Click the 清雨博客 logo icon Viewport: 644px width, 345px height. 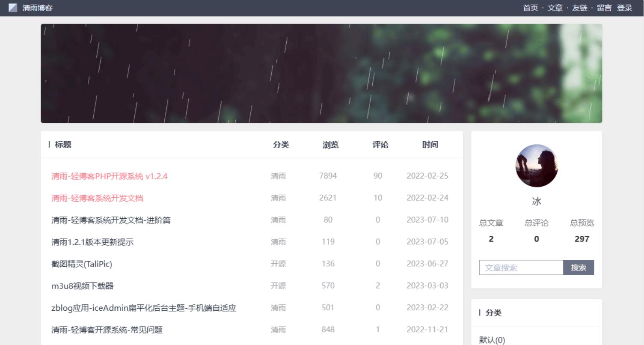click(13, 7)
